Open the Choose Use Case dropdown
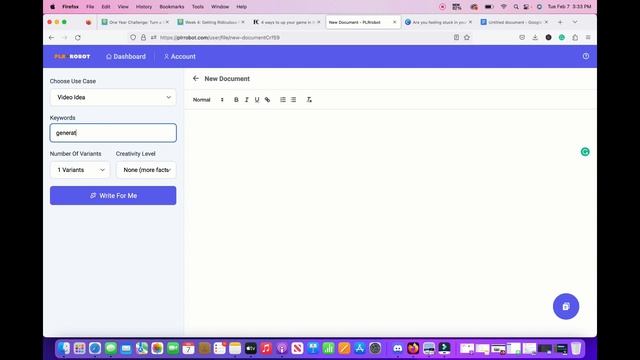The height and width of the screenshot is (360, 640). (113, 97)
